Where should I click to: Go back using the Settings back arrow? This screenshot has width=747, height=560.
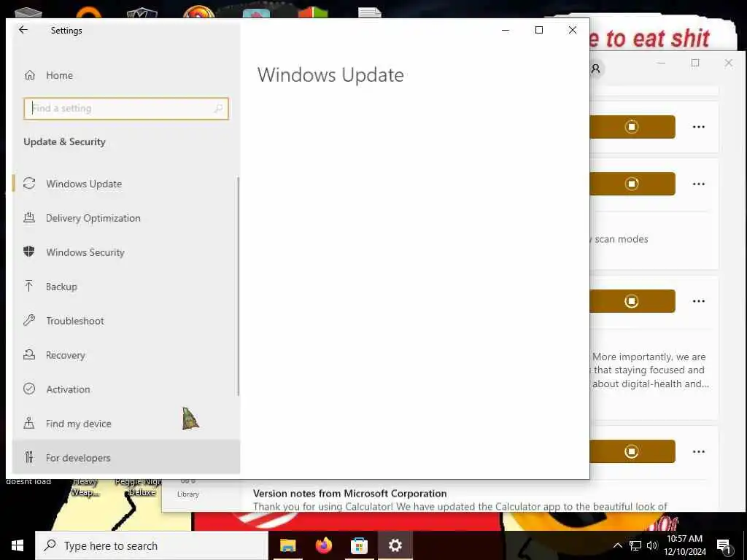click(23, 30)
